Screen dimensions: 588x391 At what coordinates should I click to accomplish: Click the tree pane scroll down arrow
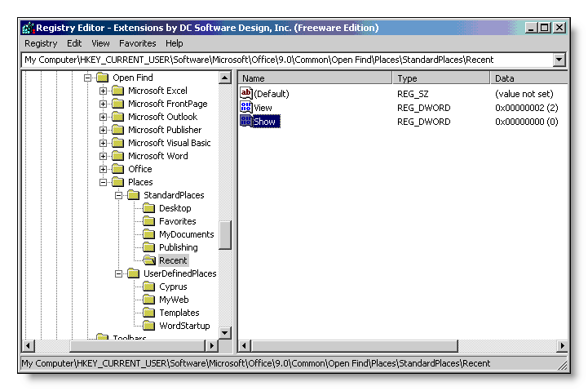[224, 332]
